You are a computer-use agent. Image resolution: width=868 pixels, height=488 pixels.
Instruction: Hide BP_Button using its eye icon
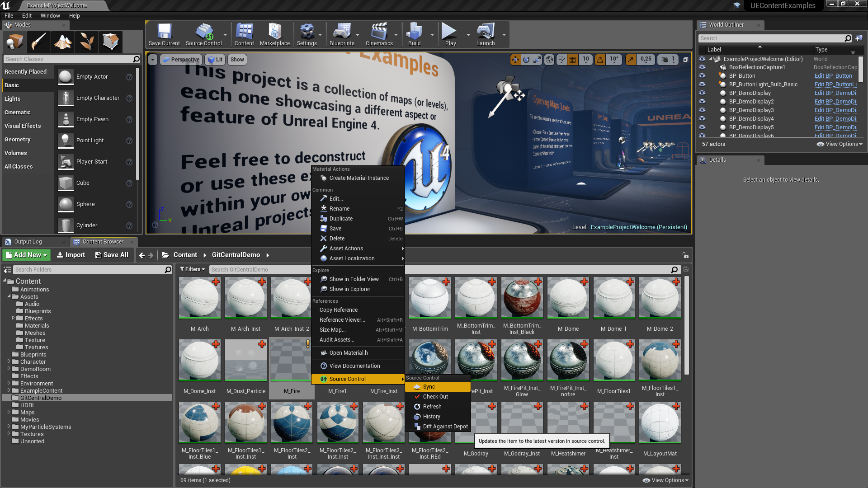(702, 75)
